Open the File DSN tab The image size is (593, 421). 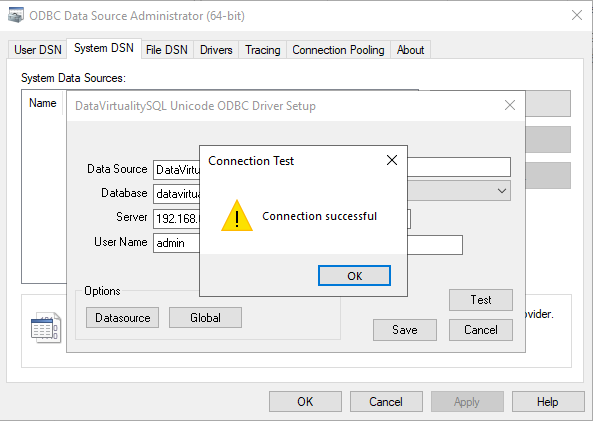(x=166, y=50)
